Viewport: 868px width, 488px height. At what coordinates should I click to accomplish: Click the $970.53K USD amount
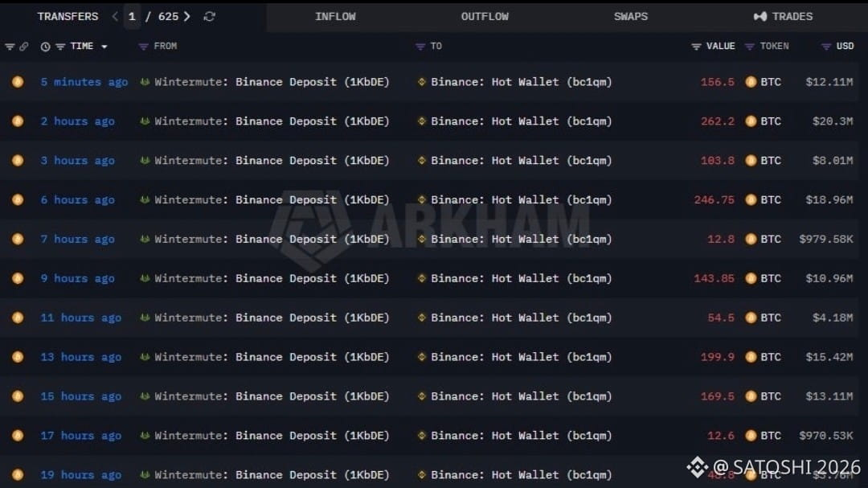(826, 436)
